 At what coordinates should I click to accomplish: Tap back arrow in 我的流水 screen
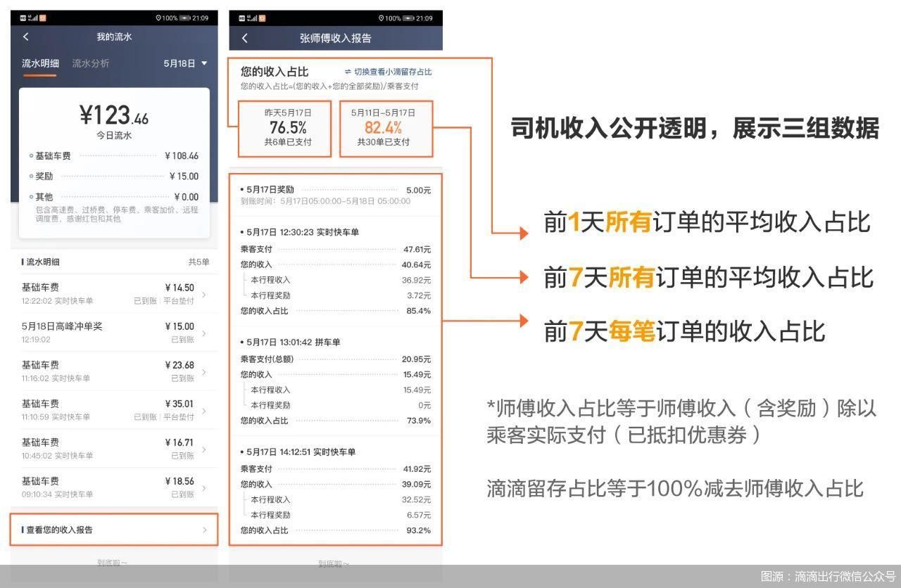point(26,37)
